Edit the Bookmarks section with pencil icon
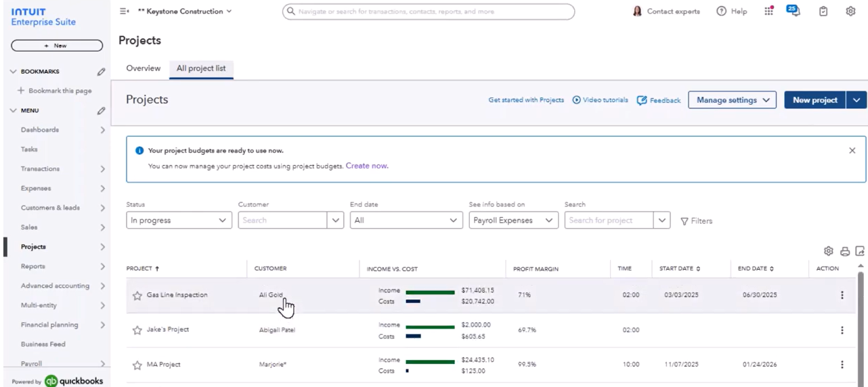 coord(101,72)
